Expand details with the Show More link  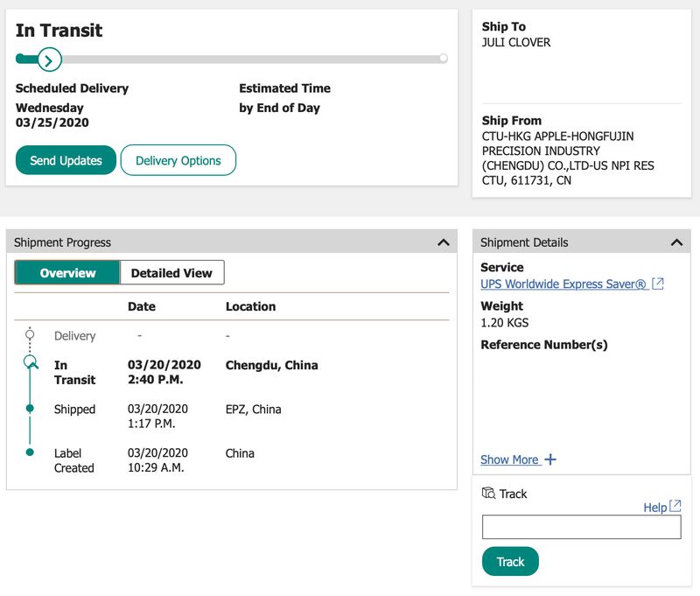click(509, 459)
